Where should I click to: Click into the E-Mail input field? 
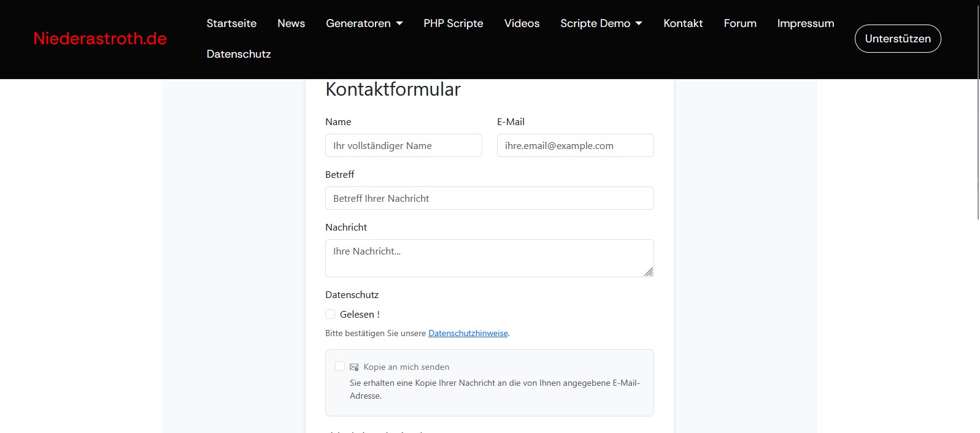point(575,145)
